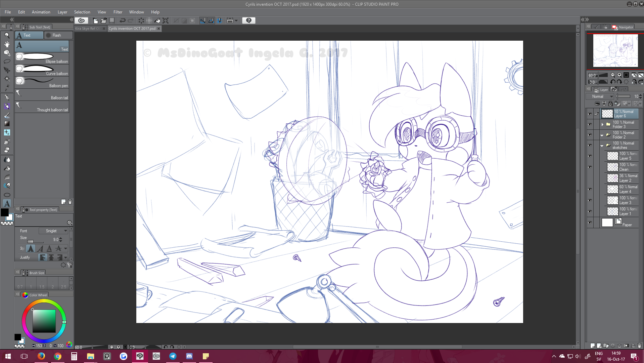Select the Gradient tool
This screenshot has height=363, width=644.
tap(7, 124)
